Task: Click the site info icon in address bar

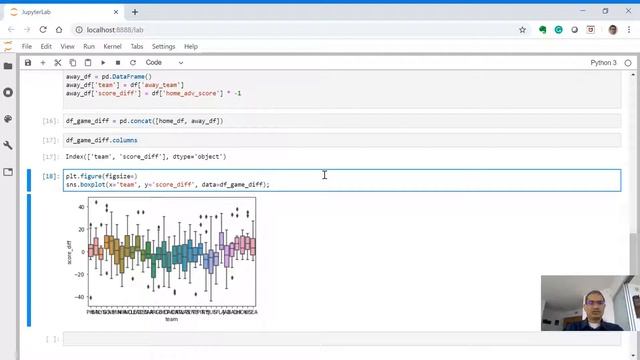Action: [x=79, y=30]
